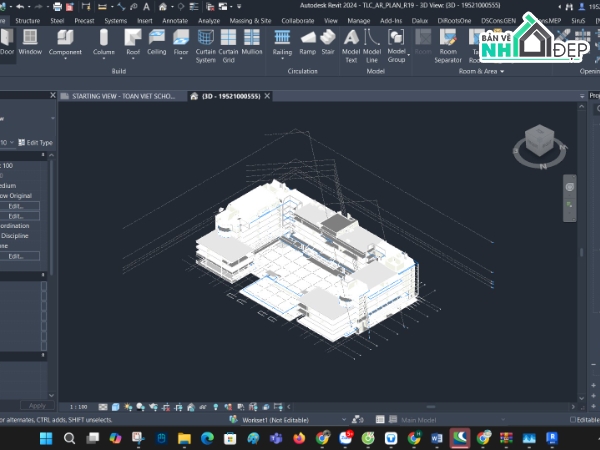Switch to STARTING VIEW - TOAN VIET SCHO... tab
Viewport: 600px width, 450px height.
coord(122,96)
